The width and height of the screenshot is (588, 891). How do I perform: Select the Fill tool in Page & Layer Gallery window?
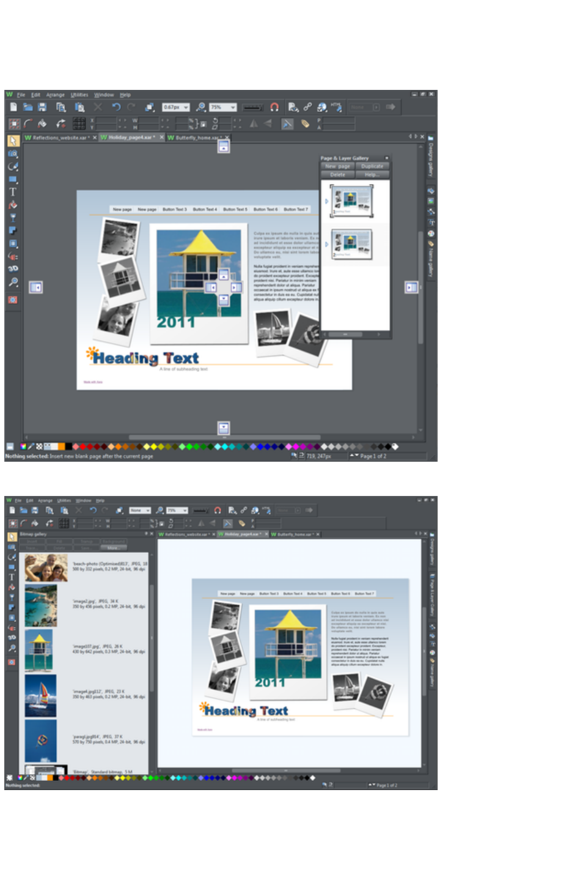coord(13,205)
